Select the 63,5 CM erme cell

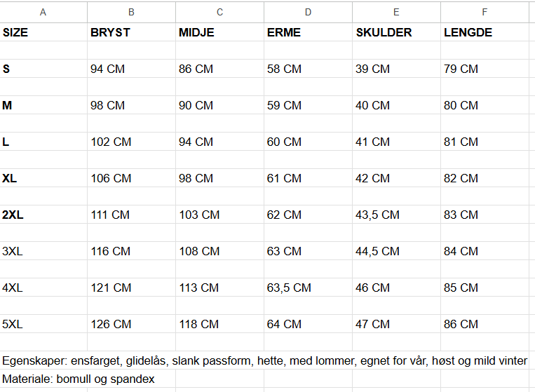tap(289, 288)
